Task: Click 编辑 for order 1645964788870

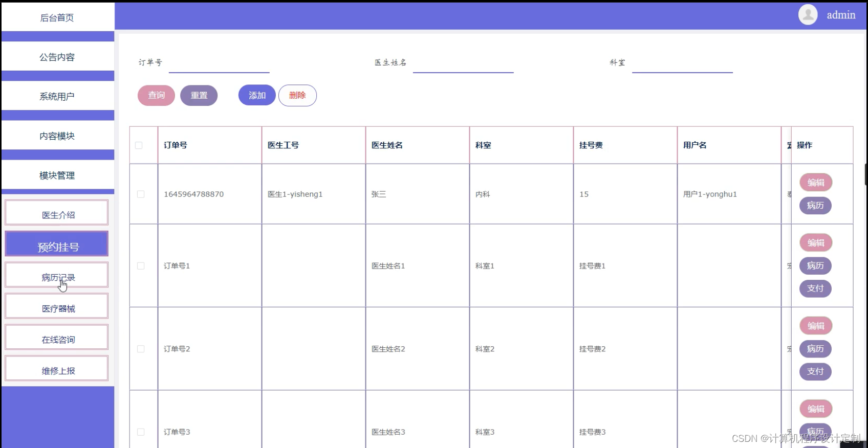Action: pyautogui.click(x=816, y=183)
